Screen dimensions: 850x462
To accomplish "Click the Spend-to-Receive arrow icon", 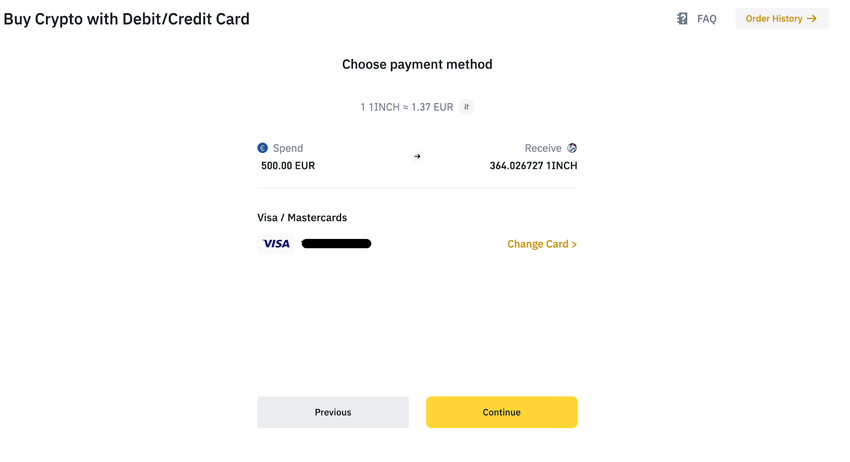I will [x=417, y=156].
